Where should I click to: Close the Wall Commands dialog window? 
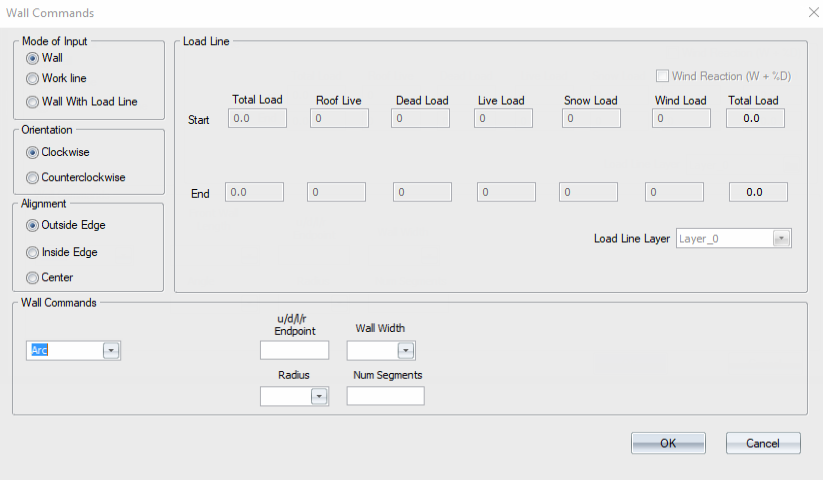coord(814,12)
